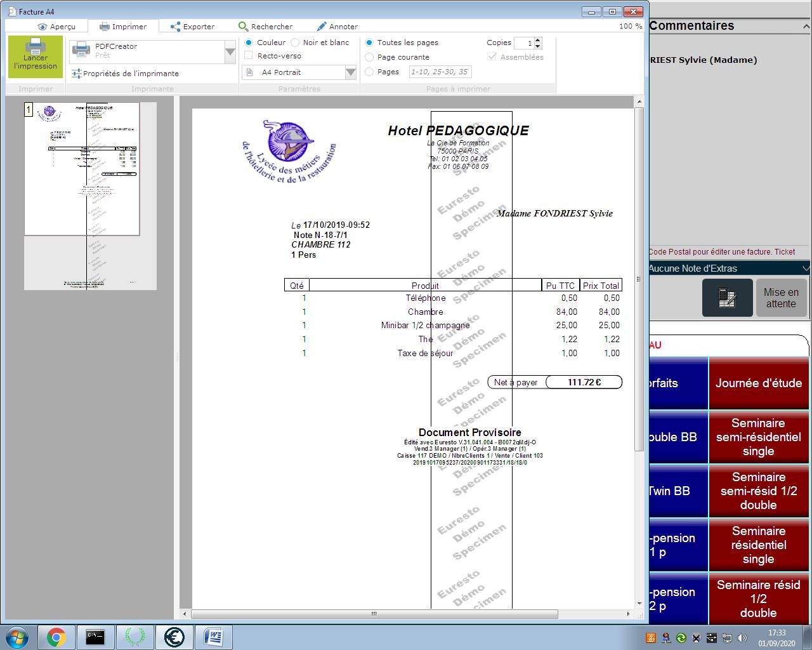
Task: Open Google Chrome from taskbar
Action: tap(56, 637)
